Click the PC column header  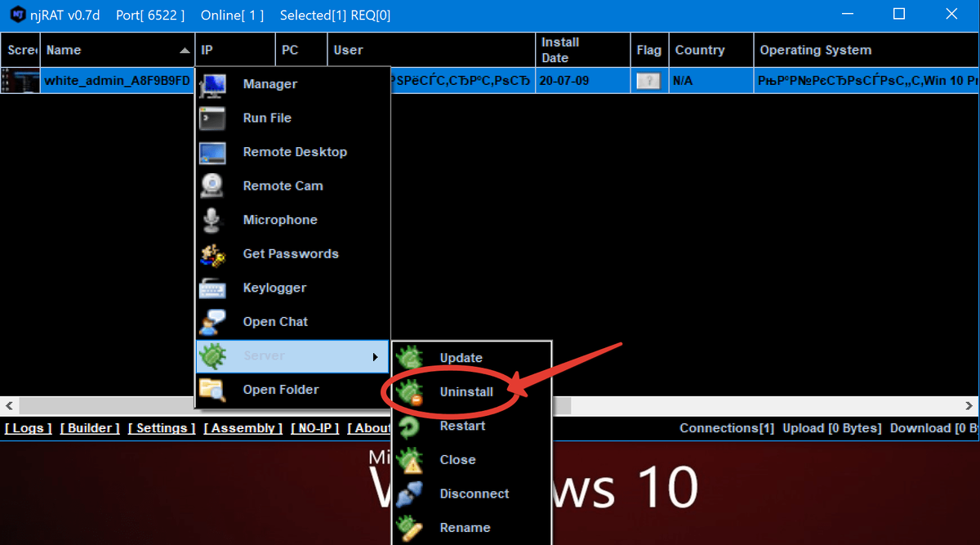point(301,51)
